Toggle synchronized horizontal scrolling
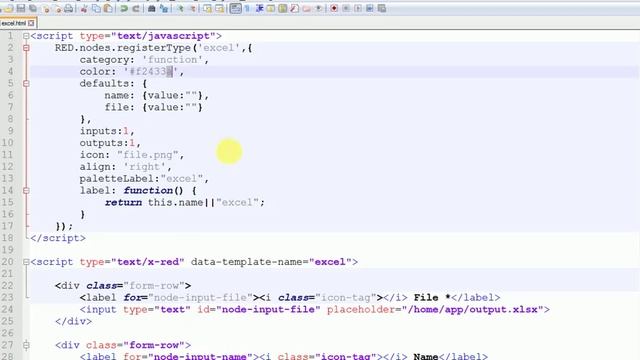 click(x=220, y=8)
